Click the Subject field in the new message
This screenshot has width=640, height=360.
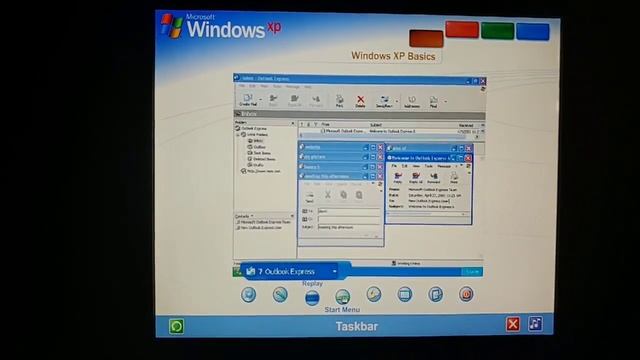pyautogui.click(x=349, y=227)
